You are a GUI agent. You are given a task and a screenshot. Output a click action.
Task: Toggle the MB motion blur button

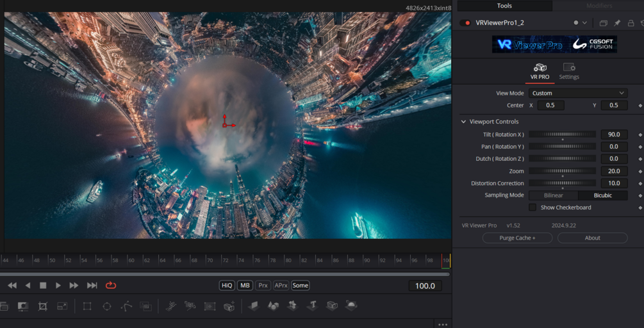tap(245, 285)
